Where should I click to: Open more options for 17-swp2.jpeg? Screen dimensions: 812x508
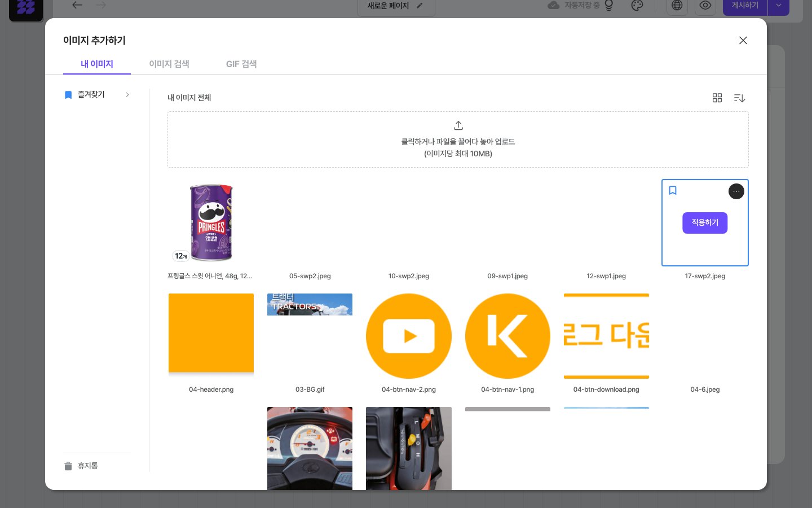(x=736, y=191)
